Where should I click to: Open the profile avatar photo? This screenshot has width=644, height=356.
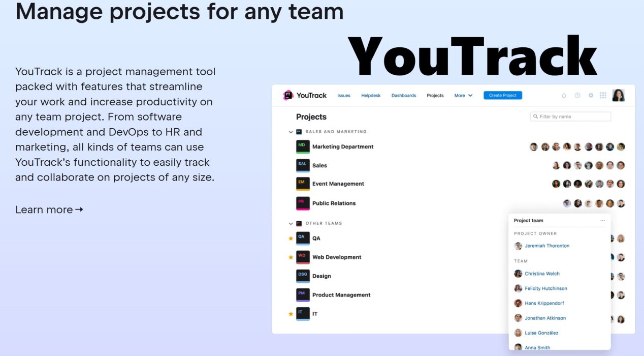tap(619, 95)
